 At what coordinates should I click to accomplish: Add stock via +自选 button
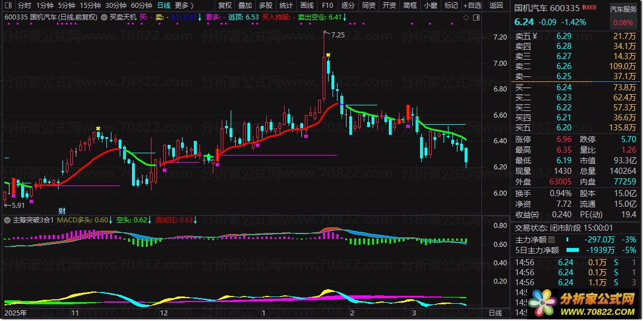click(x=472, y=6)
